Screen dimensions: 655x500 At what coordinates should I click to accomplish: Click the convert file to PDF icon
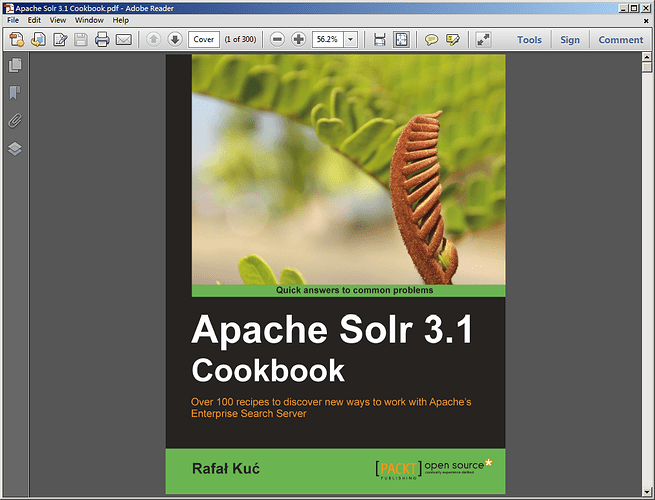click(x=38, y=40)
